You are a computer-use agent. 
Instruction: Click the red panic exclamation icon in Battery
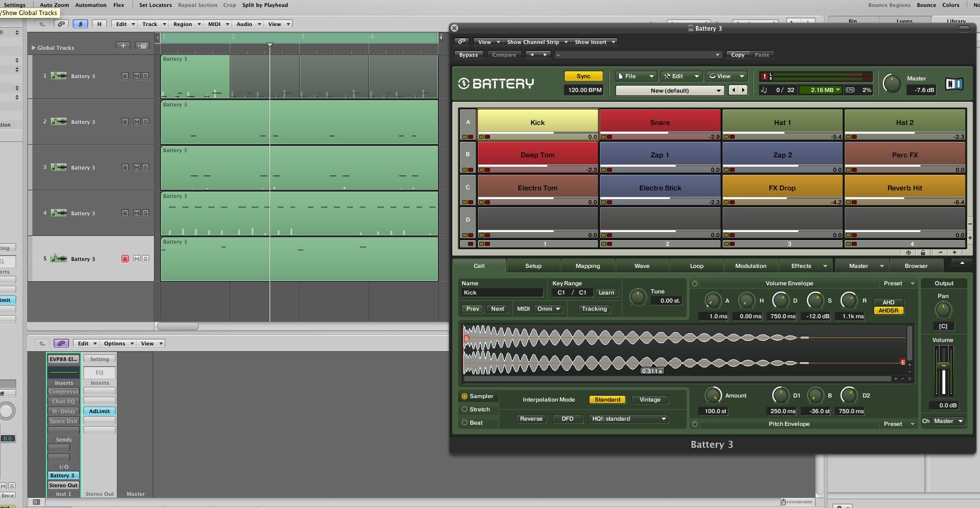[x=764, y=76]
